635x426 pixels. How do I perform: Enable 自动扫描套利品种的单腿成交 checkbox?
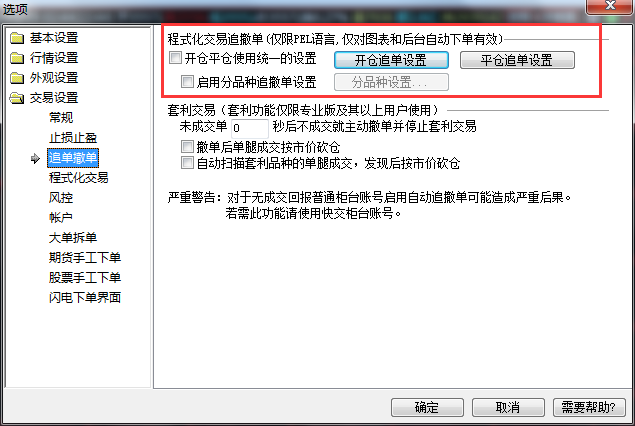(x=187, y=163)
